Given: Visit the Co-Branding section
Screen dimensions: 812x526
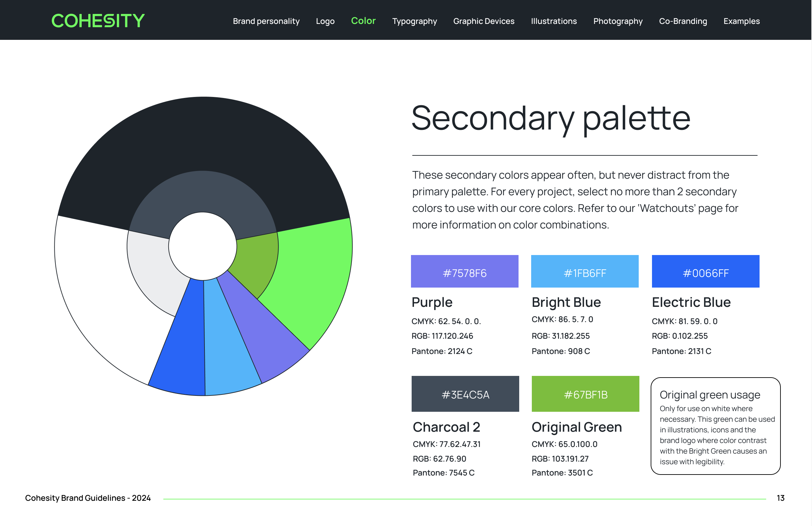Looking at the screenshot, I should click(x=683, y=21).
